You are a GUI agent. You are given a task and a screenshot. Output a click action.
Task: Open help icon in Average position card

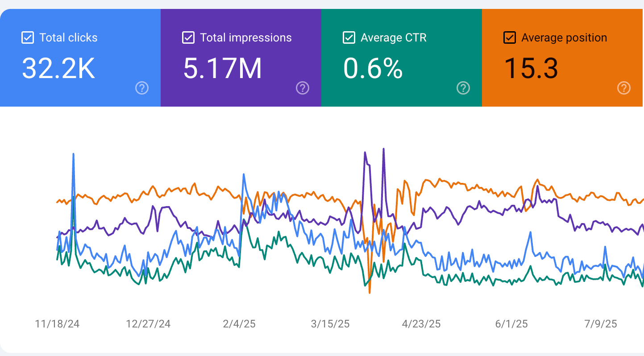(x=624, y=88)
